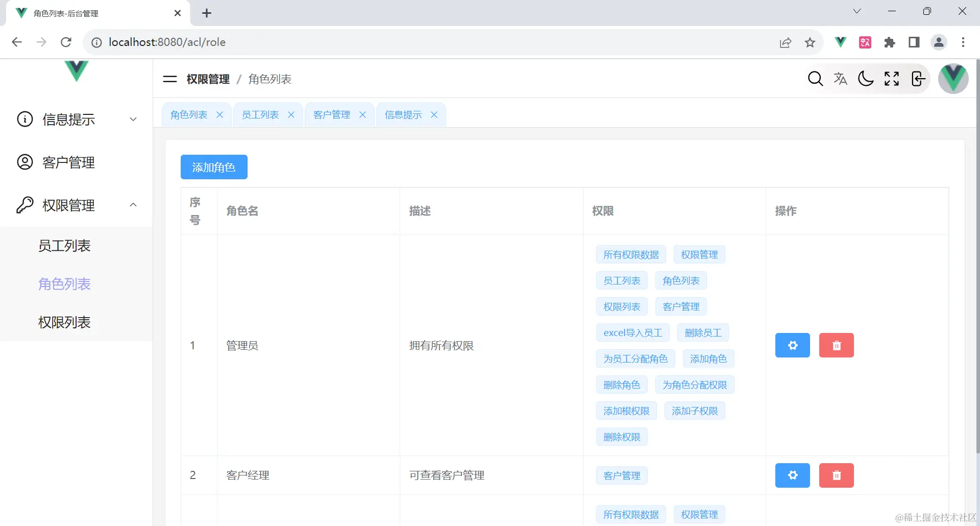Switch to the 员工列表 tab

click(259, 114)
